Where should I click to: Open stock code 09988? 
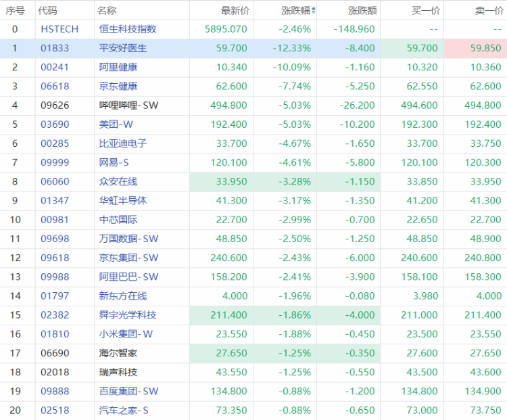click(55, 277)
